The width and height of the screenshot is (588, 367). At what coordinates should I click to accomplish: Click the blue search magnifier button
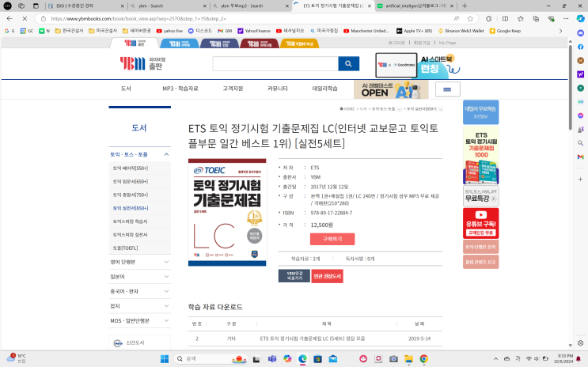pos(348,64)
